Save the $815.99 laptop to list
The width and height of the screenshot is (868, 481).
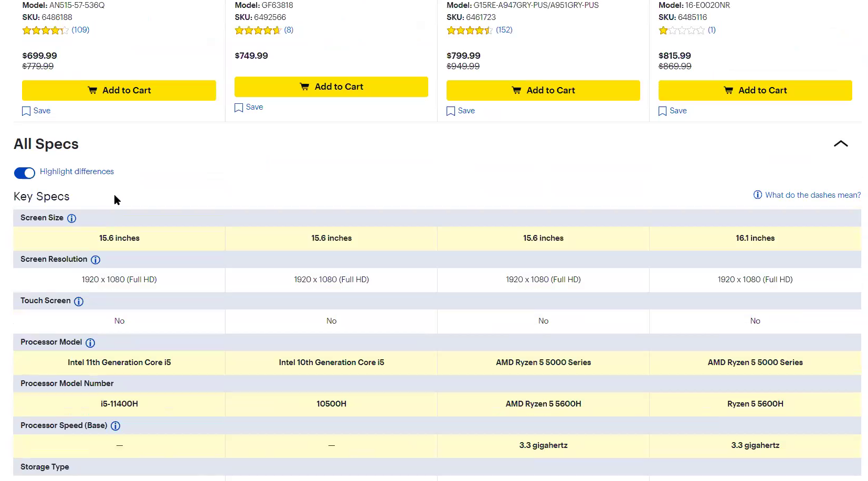coord(663,111)
